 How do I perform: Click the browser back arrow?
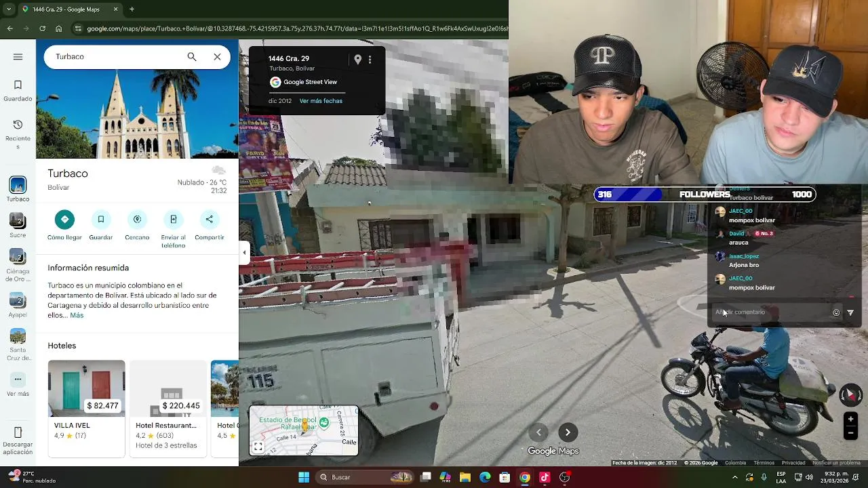(9, 28)
